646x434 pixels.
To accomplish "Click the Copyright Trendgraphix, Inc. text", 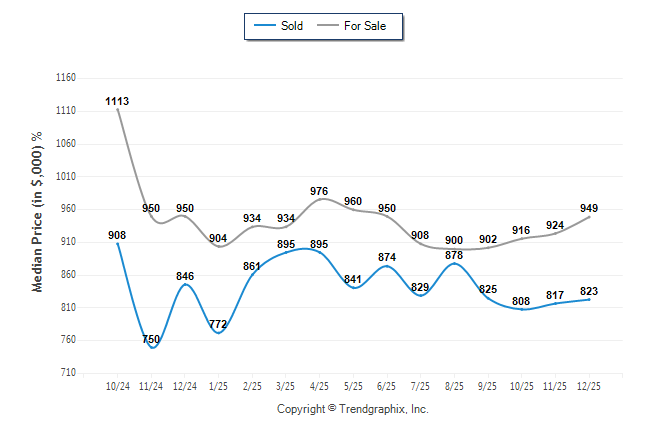I will coord(352,409).
